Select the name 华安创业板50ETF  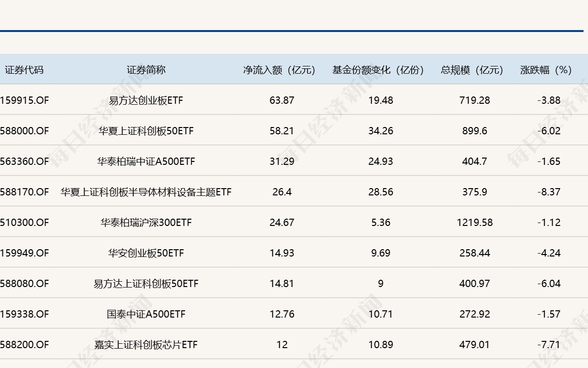tap(146, 253)
